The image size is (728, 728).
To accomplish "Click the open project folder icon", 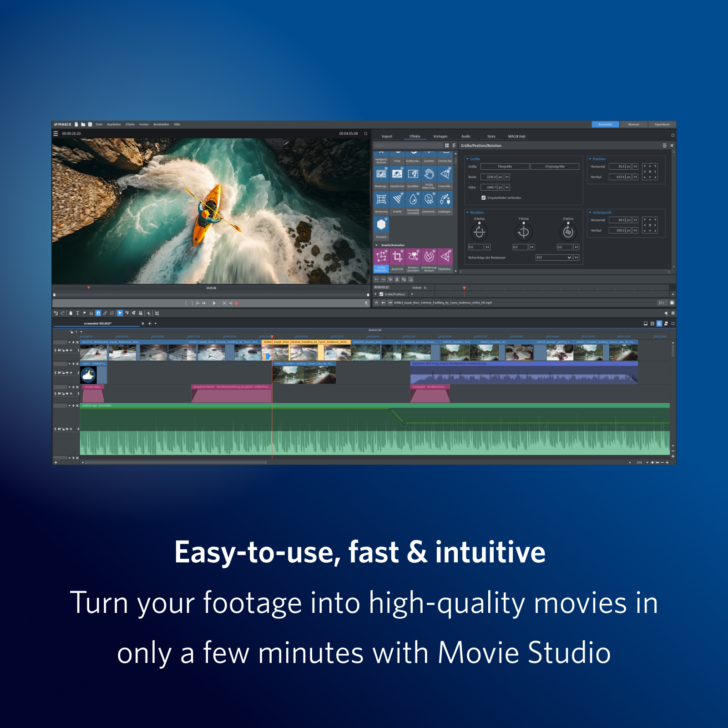I will click(x=83, y=124).
